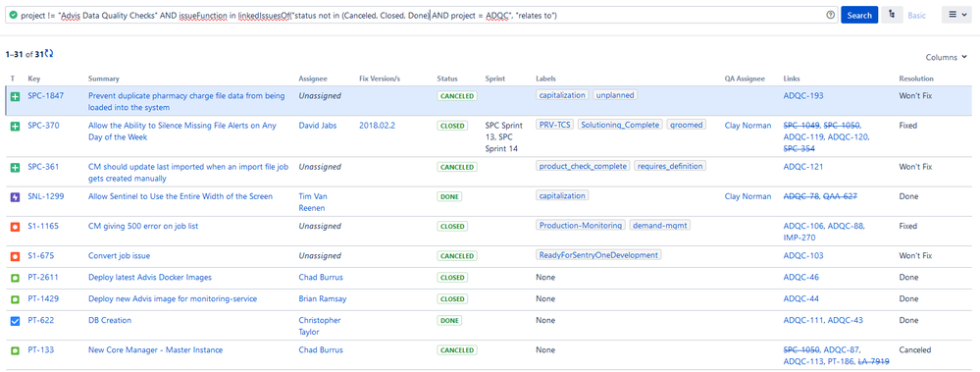
Task: Sort by the QA Assignee column header
Action: pos(745,79)
